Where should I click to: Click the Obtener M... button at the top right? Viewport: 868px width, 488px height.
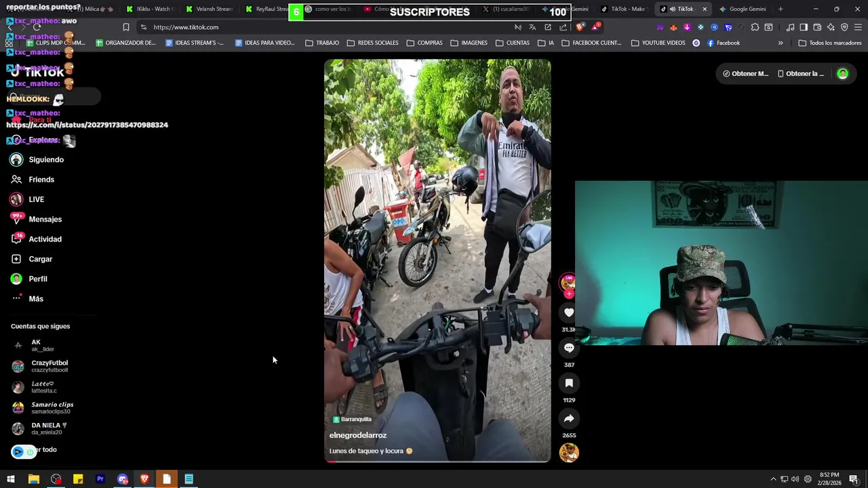point(745,74)
